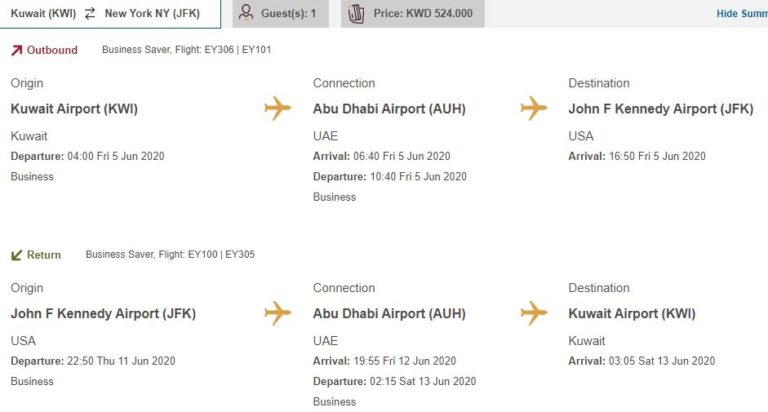Click the Outbound section label

(51, 50)
